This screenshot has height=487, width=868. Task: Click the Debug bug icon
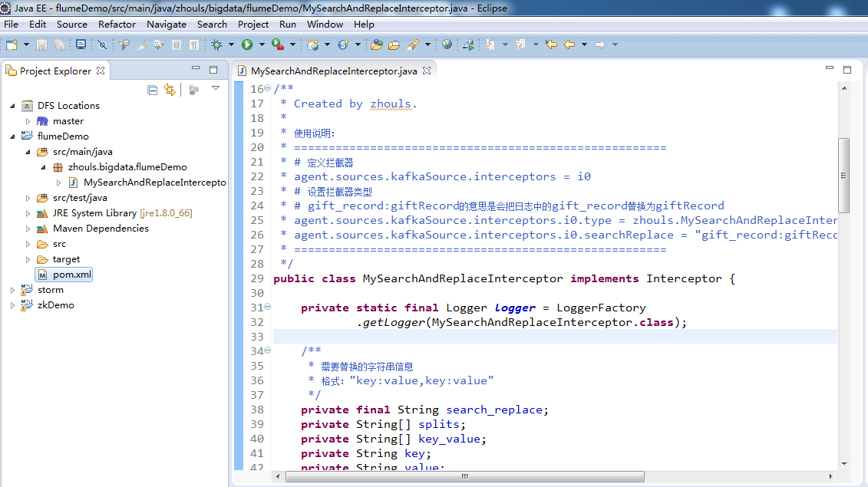point(216,44)
